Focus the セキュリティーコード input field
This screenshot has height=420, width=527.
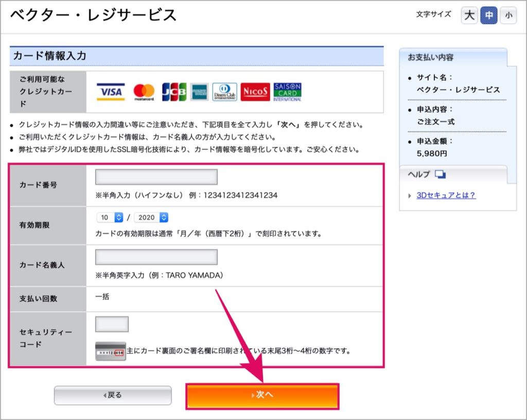click(x=112, y=324)
